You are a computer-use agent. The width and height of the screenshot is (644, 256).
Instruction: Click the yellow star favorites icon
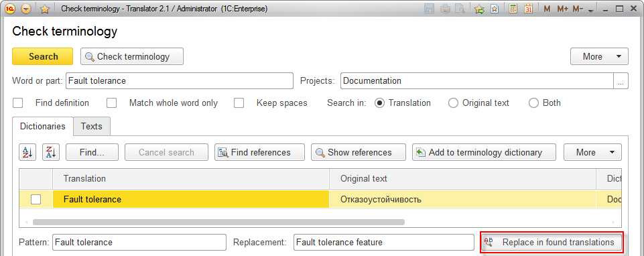click(45, 9)
